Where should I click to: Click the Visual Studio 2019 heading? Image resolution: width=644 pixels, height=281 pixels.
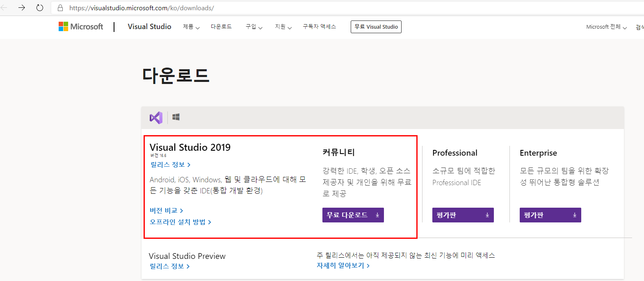tap(190, 147)
